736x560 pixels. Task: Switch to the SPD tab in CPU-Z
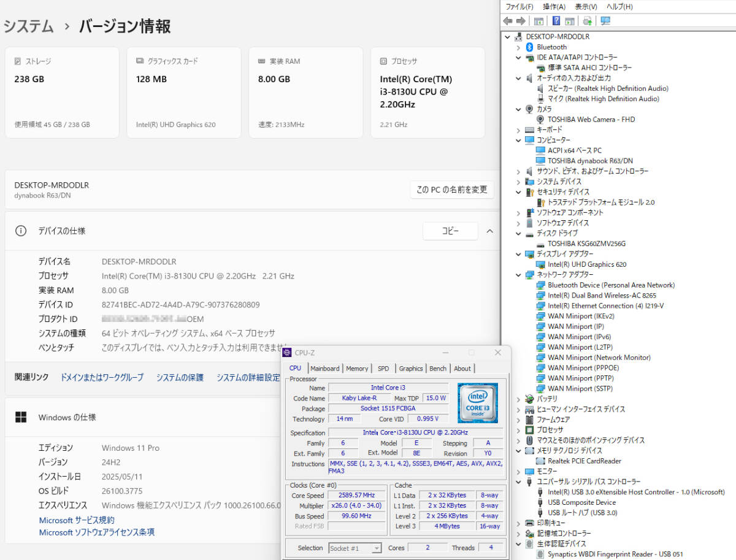click(x=383, y=369)
